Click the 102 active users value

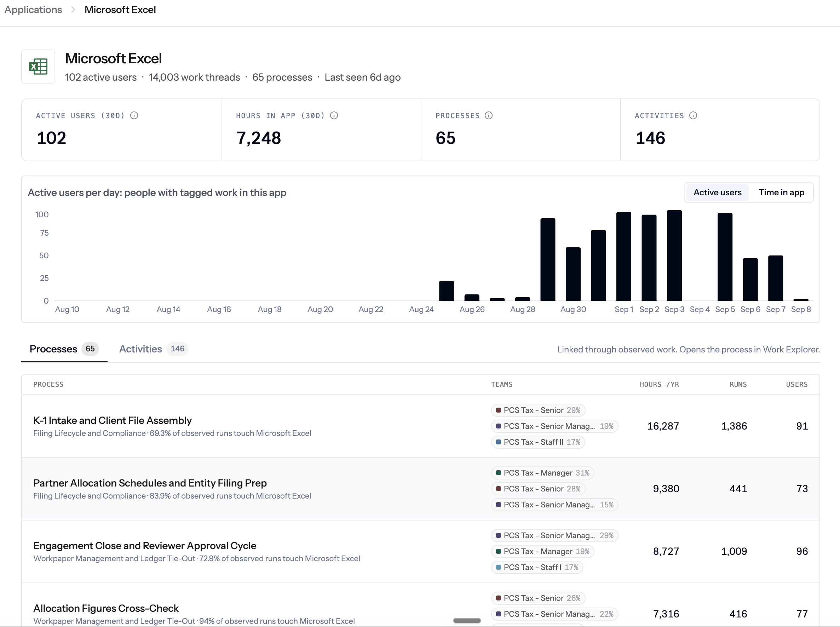point(51,138)
